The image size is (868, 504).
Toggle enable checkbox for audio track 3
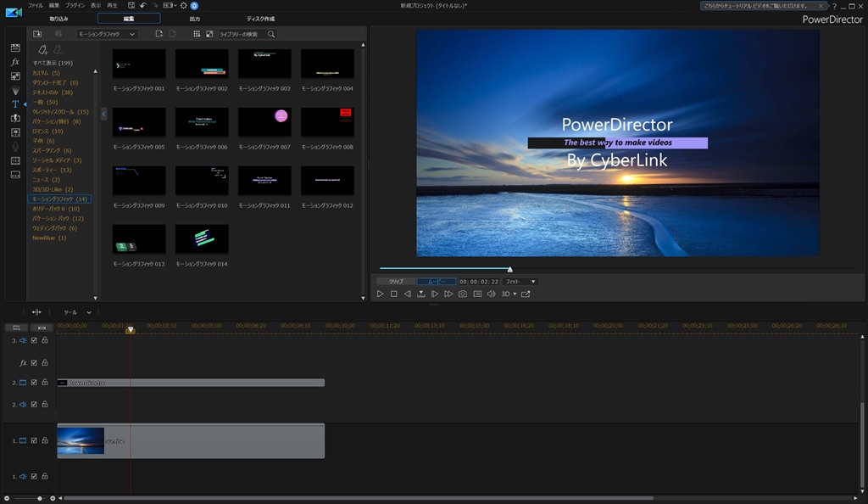point(34,340)
